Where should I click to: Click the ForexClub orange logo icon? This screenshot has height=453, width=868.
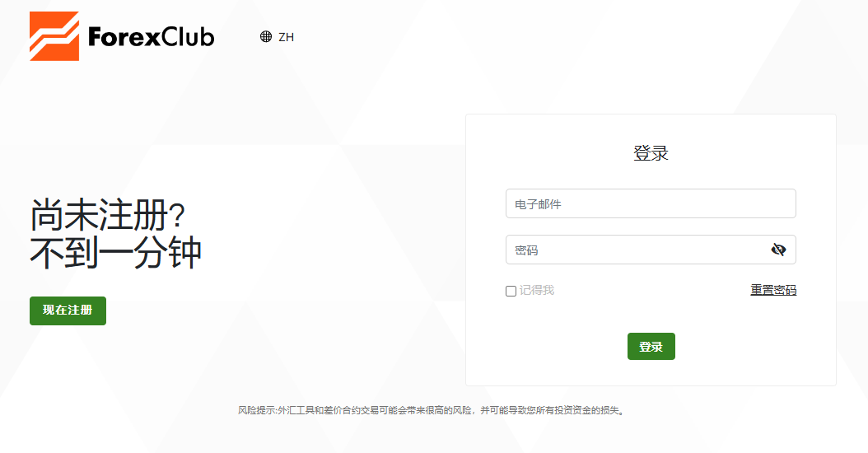click(x=54, y=36)
